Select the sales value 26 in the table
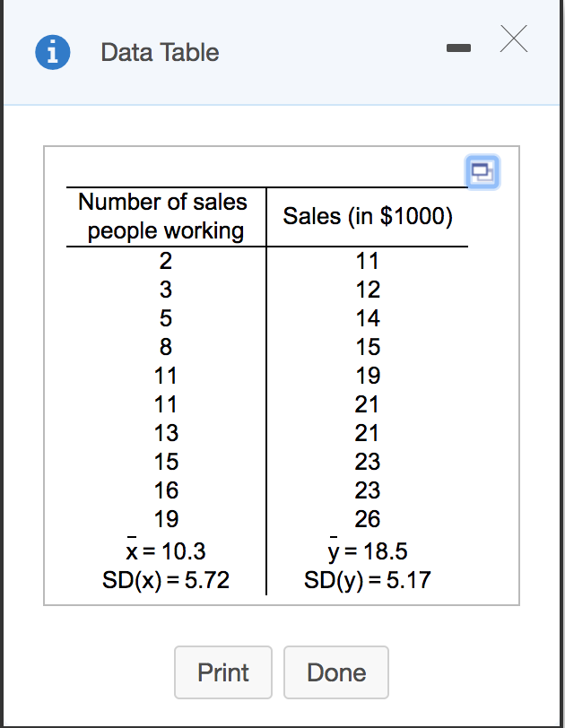This screenshot has height=728, width=565. 368,518
